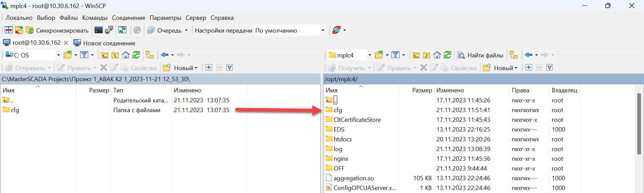Click the Синхронизировать button

click(x=58, y=30)
